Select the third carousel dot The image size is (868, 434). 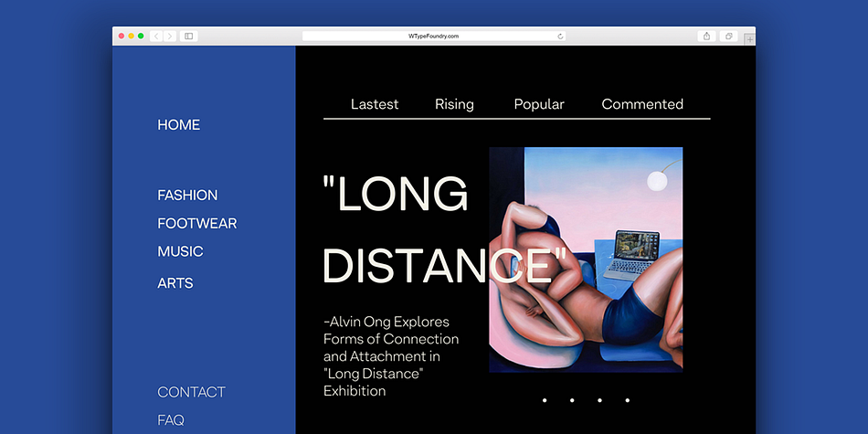(x=599, y=400)
